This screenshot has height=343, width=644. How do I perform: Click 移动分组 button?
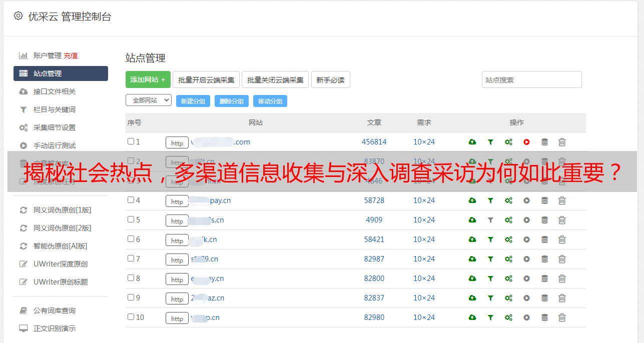pyautogui.click(x=270, y=101)
